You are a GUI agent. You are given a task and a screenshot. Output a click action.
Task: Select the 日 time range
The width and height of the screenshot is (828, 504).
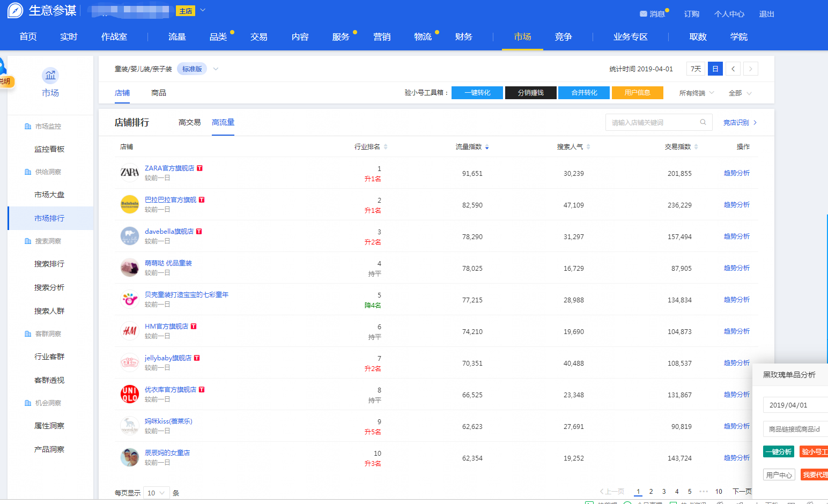coord(715,69)
